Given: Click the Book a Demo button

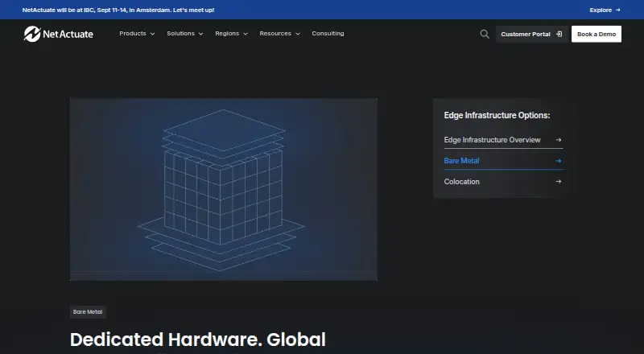Looking at the screenshot, I should click(x=597, y=34).
